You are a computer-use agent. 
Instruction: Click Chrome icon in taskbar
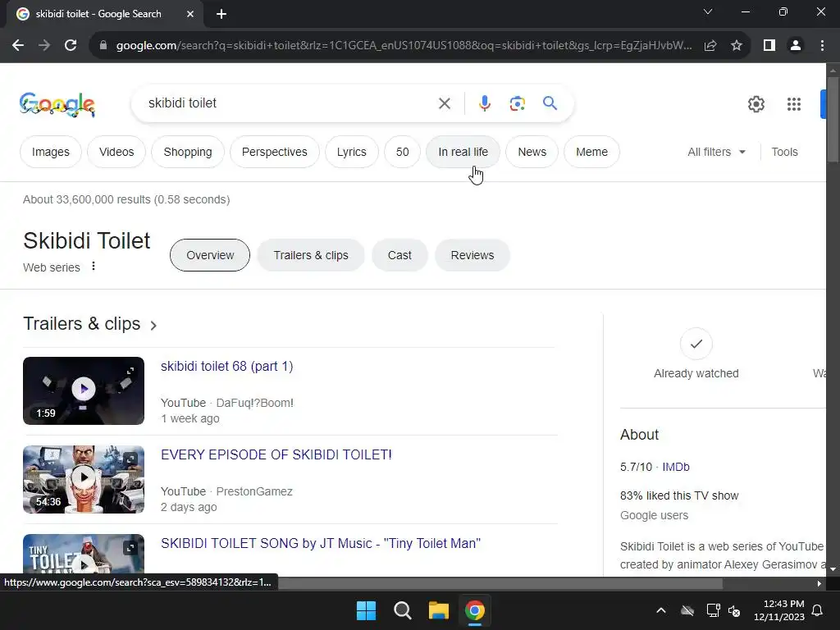point(475,610)
